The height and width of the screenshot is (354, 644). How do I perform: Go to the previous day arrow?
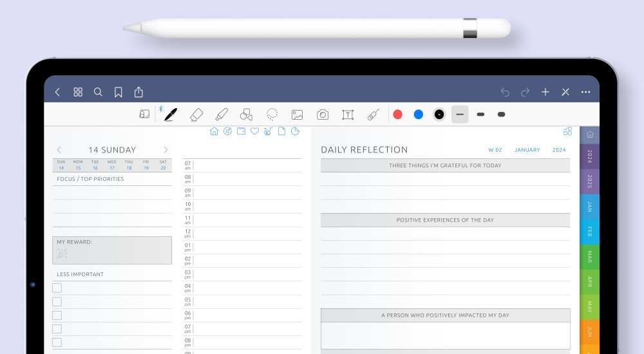(x=59, y=150)
